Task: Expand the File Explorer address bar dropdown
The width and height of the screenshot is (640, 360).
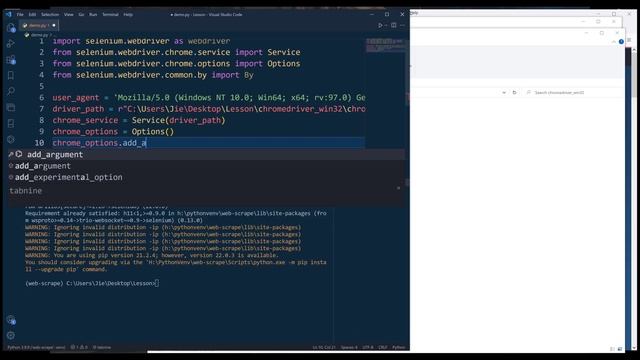Action: click(x=504, y=93)
